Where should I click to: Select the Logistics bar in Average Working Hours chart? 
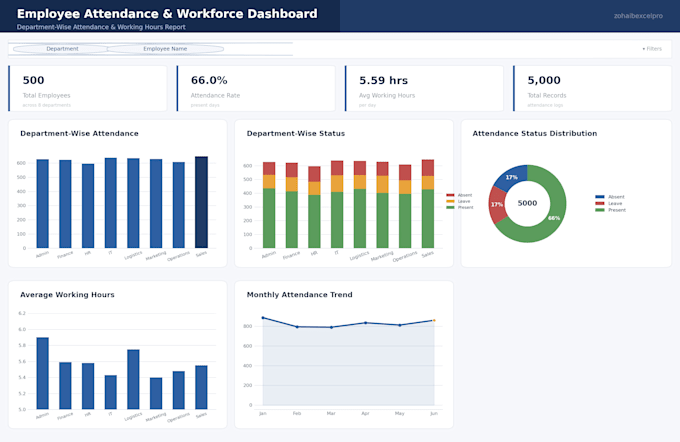click(x=133, y=379)
